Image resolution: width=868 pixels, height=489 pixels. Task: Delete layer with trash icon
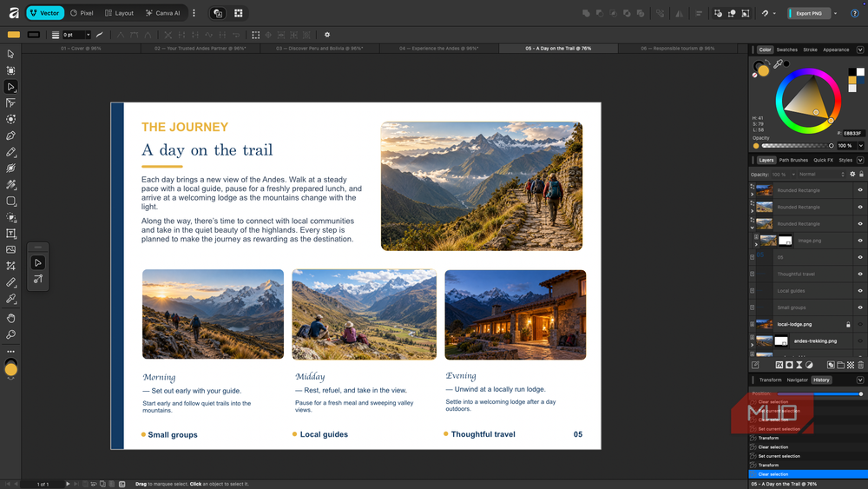coord(860,365)
